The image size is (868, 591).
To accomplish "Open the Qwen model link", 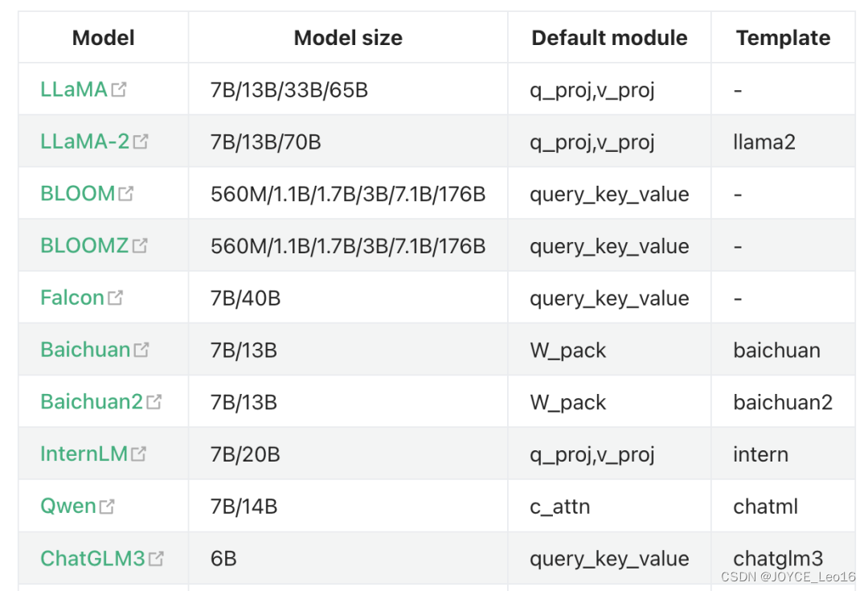I will tap(68, 507).
